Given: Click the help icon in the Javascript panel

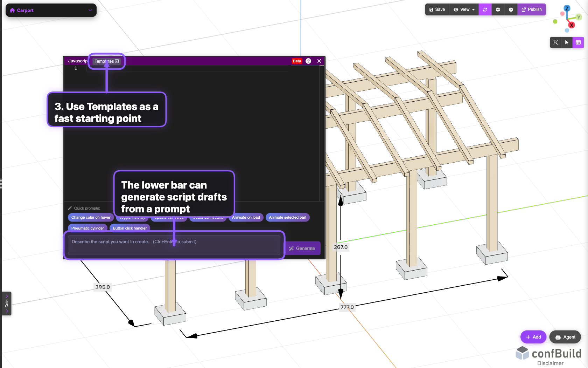Looking at the screenshot, I should click(308, 61).
